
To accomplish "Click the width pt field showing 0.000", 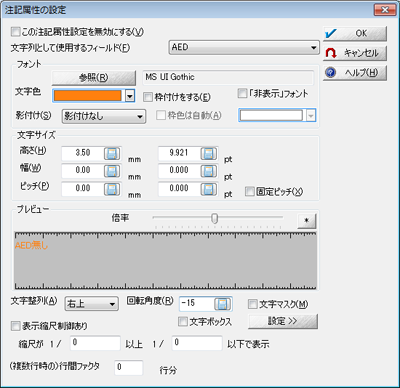I will pyautogui.click(x=179, y=171).
